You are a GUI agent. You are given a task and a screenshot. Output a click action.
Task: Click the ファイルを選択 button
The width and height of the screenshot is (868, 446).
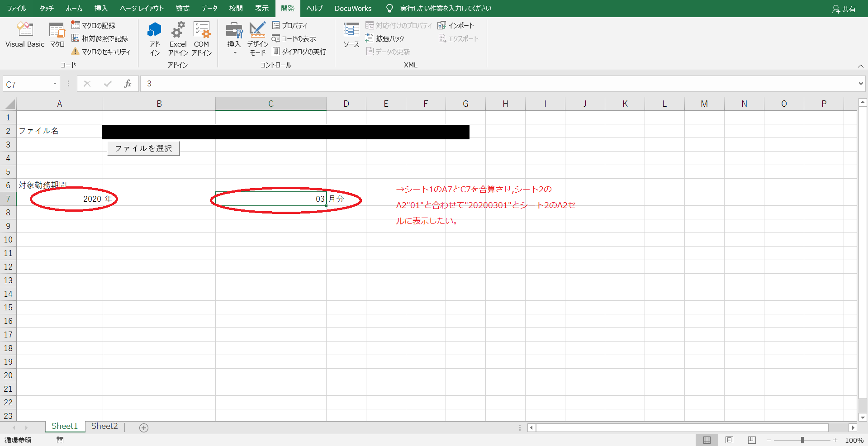(143, 148)
